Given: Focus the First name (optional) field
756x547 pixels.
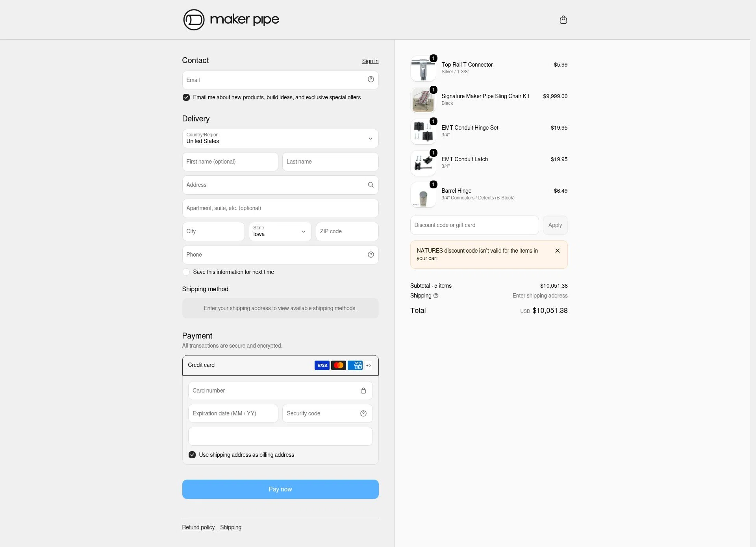Looking at the screenshot, I should pos(230,162).
